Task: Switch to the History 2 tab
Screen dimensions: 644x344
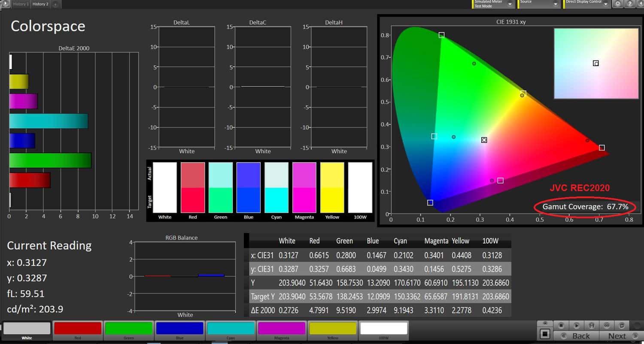Action: (40, 4)
